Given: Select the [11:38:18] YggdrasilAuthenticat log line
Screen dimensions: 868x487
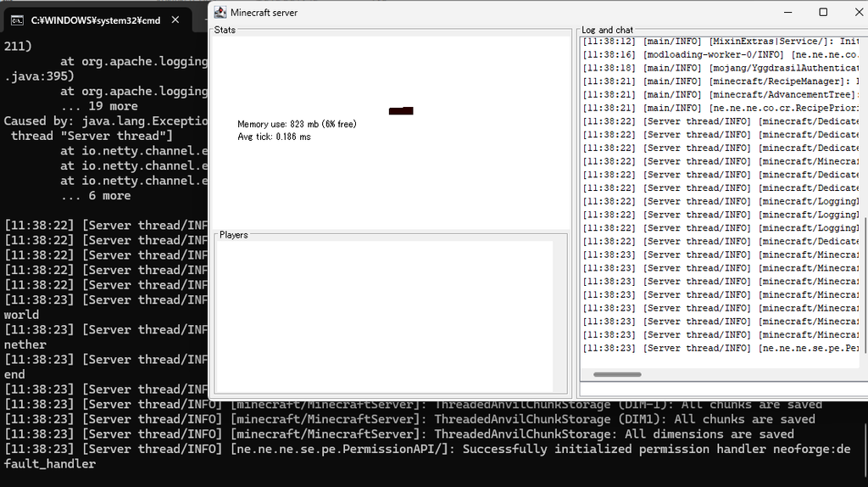Looking at the screenshot, I should (x=721, y=68).
